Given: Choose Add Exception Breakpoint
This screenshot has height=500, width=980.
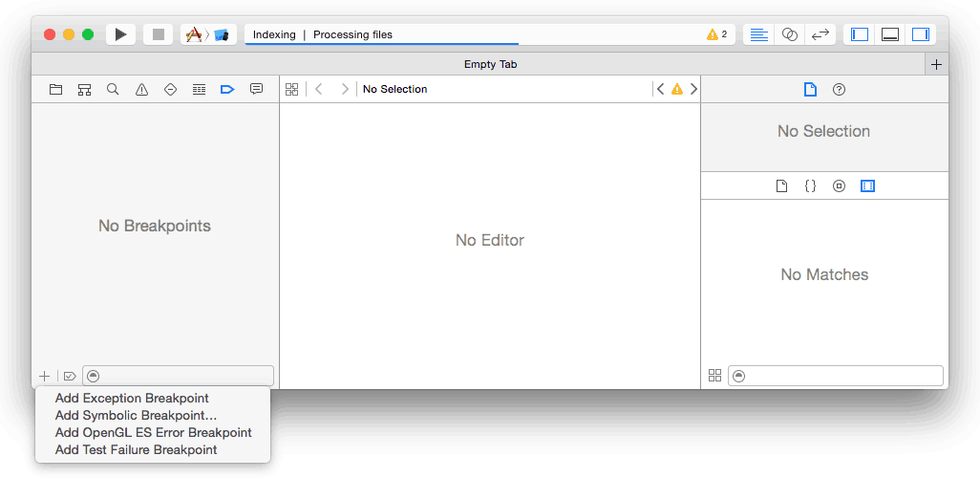Looking at the screenshot, I should [153, 398].
